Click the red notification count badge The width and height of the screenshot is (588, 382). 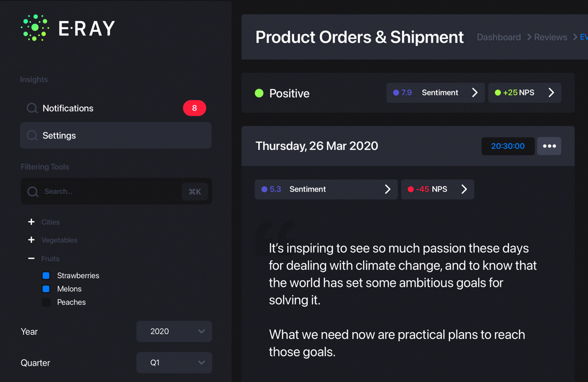tap(194, 108)
